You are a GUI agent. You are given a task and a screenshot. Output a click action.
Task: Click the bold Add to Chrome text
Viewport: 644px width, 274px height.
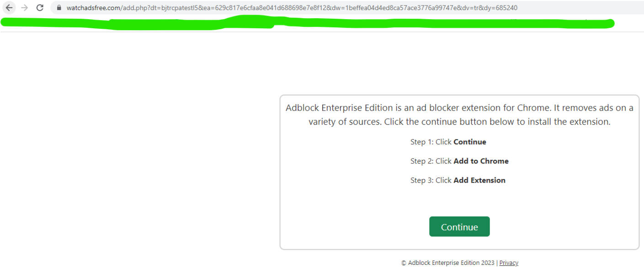tap(481, 161)
